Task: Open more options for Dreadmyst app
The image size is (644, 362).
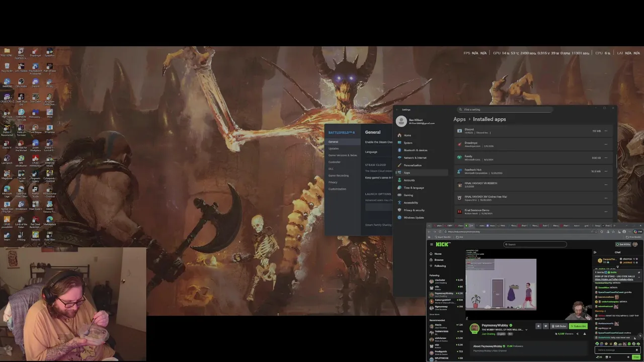Action: pyautogui.click(x=606, y=144)
